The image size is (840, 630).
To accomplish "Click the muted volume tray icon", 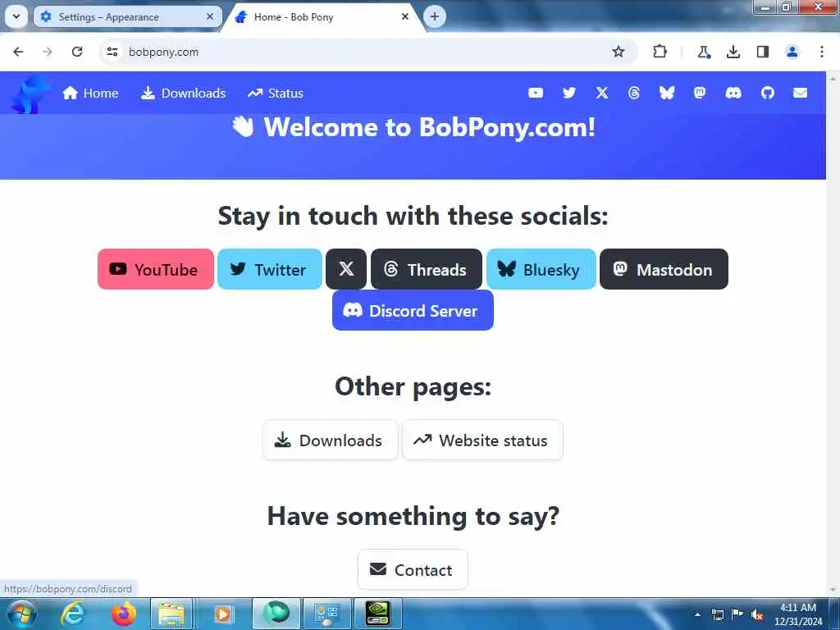I will click(x=757, y=614).
